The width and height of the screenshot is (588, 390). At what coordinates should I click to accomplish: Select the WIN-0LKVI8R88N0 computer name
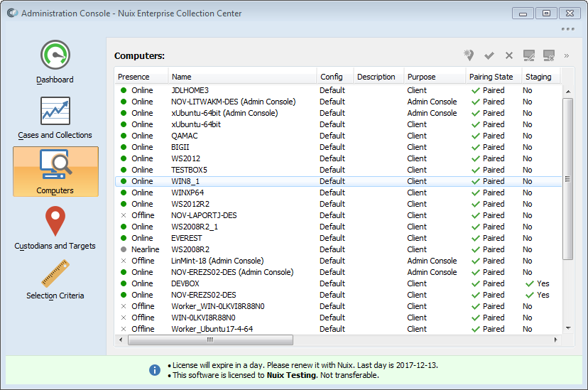203,318
